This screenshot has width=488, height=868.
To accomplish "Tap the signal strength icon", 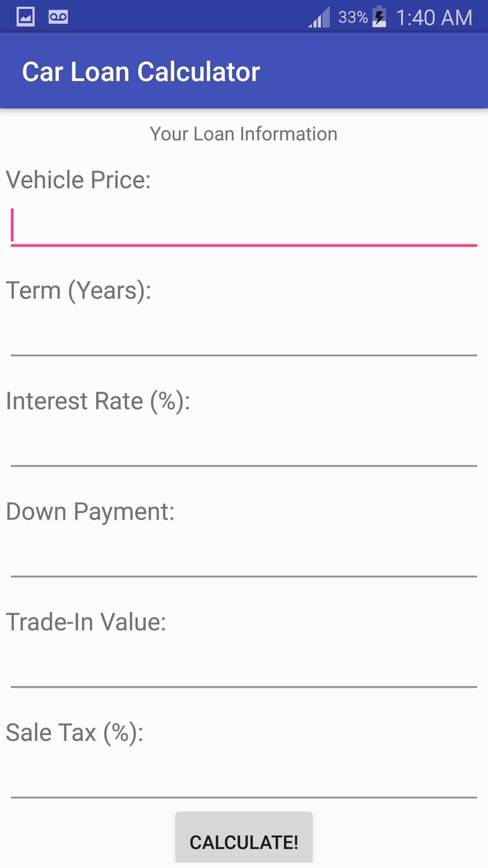I will tap(319, 17).
